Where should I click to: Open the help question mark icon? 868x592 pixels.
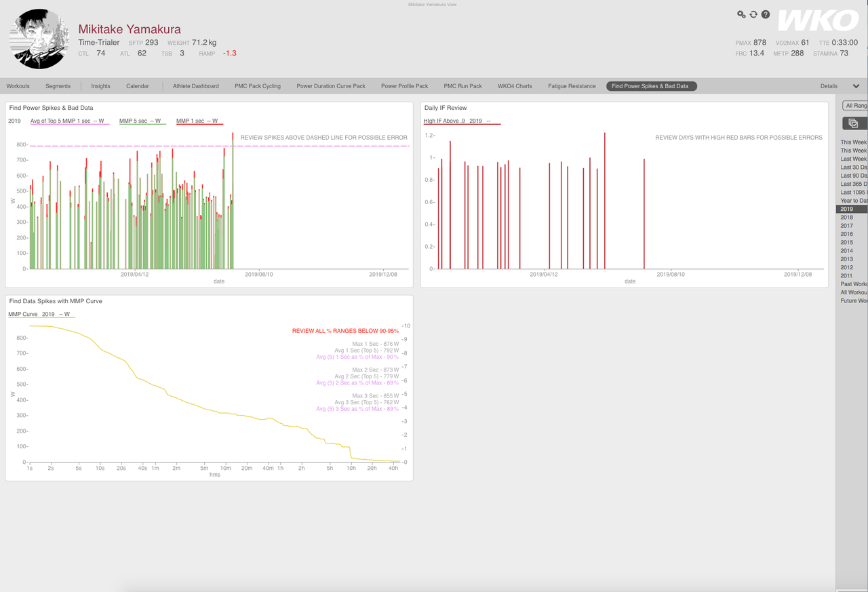(x=766, y=14)
